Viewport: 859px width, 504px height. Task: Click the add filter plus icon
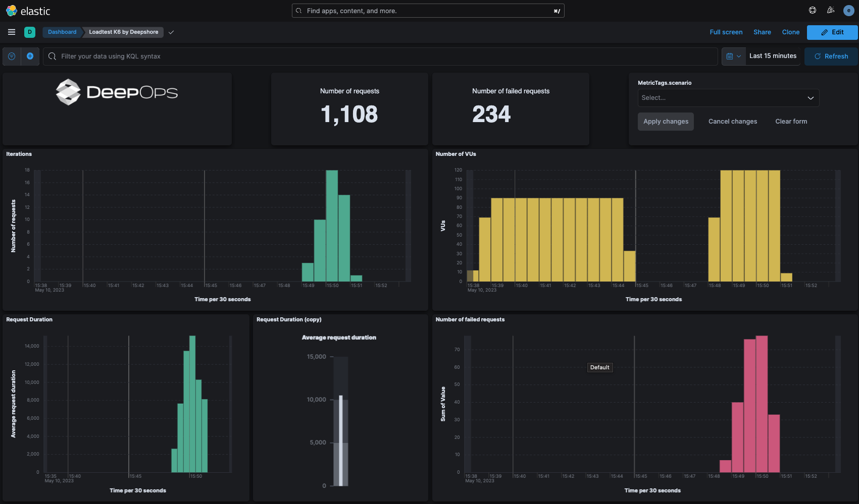[30, 56]
